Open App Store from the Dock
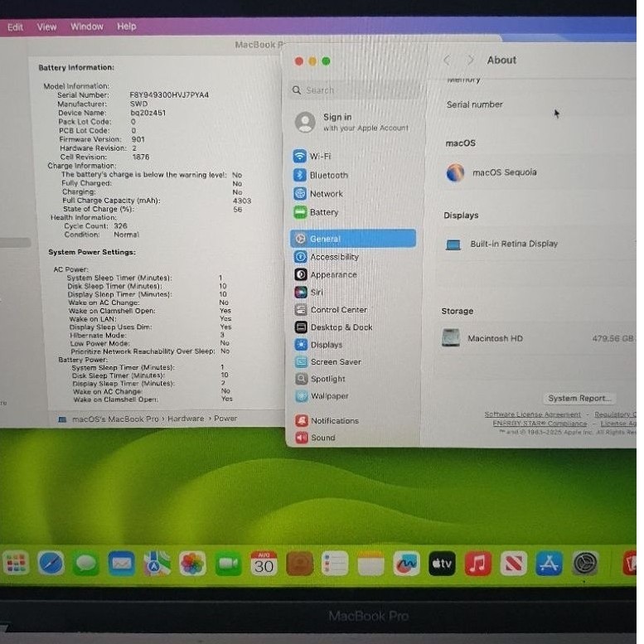 click(x=550, y=563)
